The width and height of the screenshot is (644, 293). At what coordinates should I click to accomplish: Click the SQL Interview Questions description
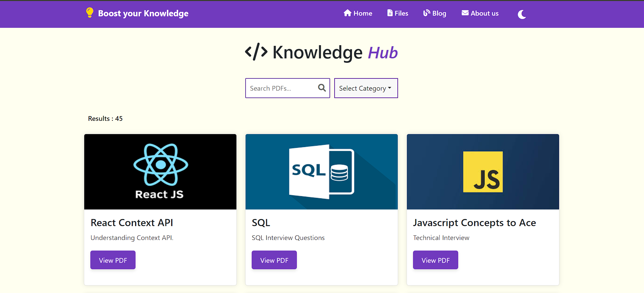click(288, 238)
